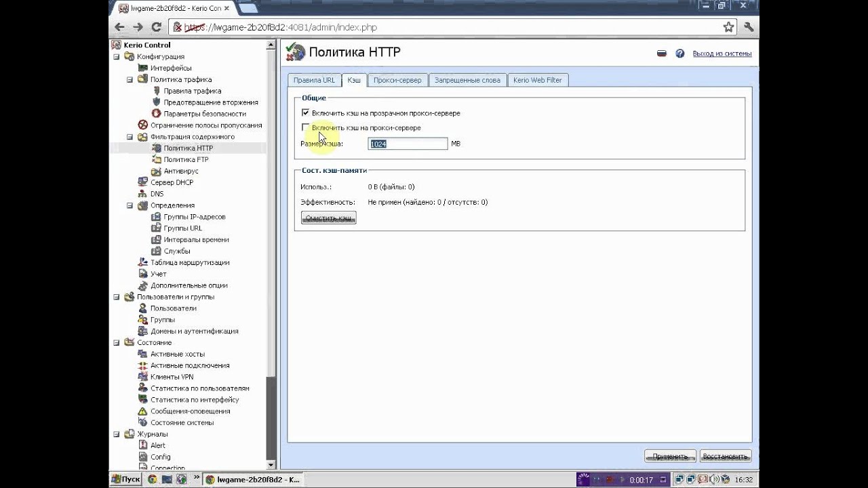Click the Очистить кэш button

coord(329,218)
